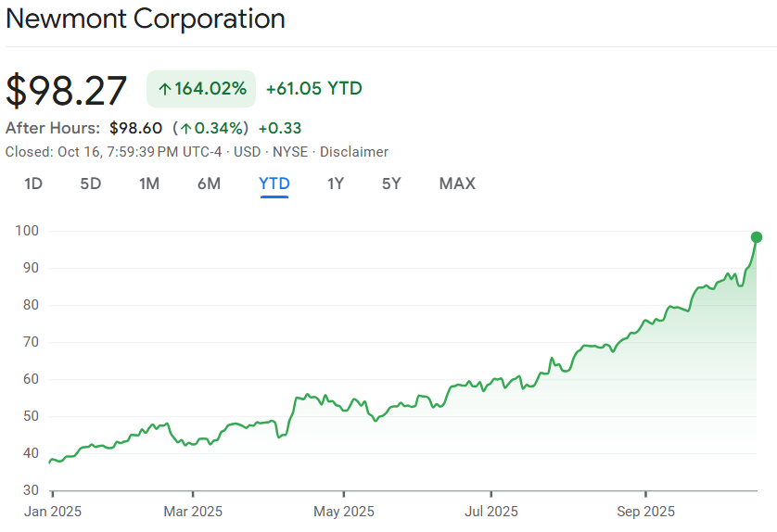
Task: Click the after hours up arrow icon
Action: 186,128
